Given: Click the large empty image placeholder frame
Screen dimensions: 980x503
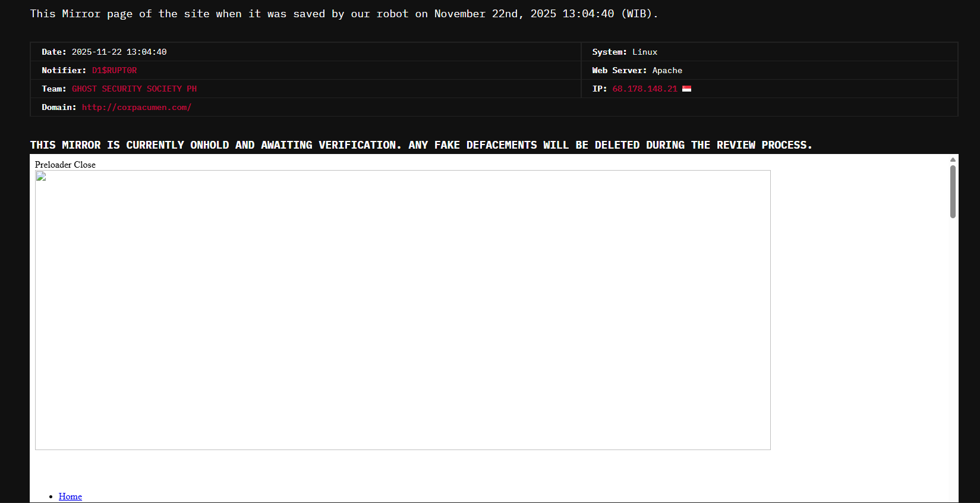Looking at the screenshot, I should pyautogui.click(x=402, y=310).
